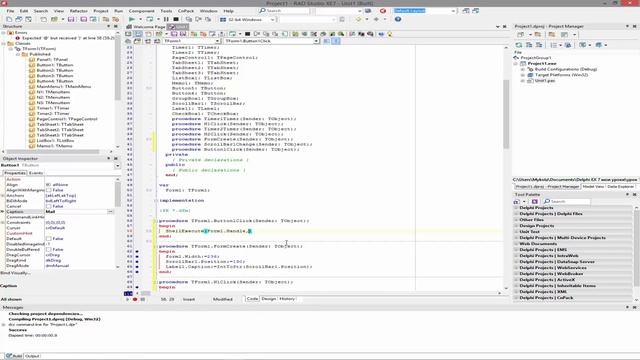The image size is (640, 360).
Task: Close the Messages pane
Action: (x=634, y=307)
